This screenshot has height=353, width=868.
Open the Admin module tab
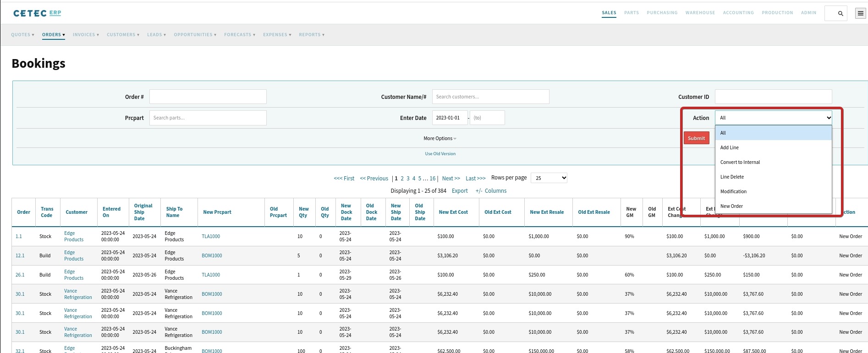point(808,13)
